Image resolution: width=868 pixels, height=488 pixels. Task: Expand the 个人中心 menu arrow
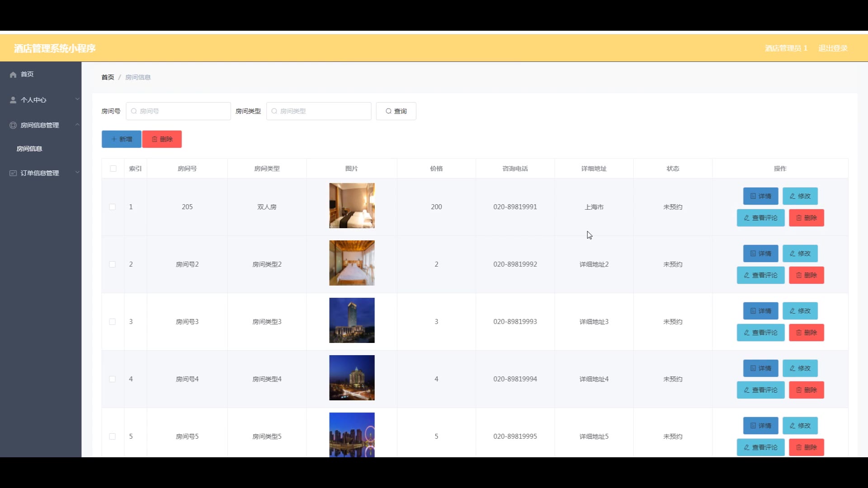tap(77, 99)
